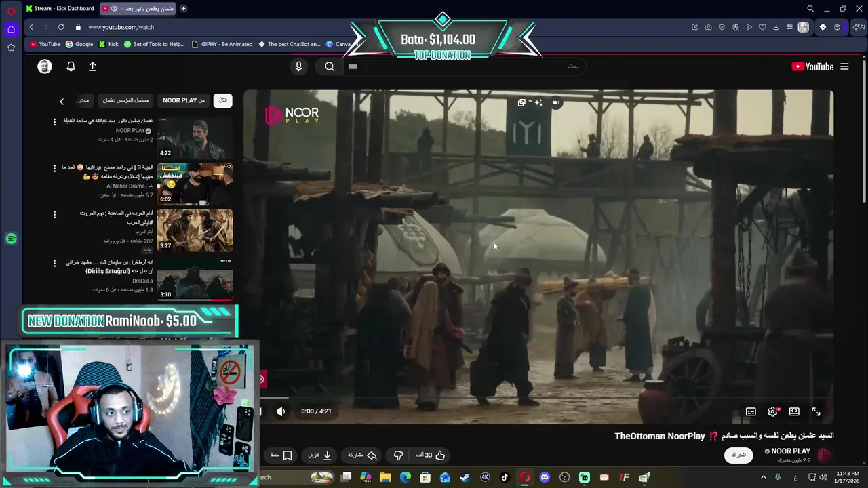Open Opera easy setup sliders icon
The image size is (868, 488).
point(789,27)
